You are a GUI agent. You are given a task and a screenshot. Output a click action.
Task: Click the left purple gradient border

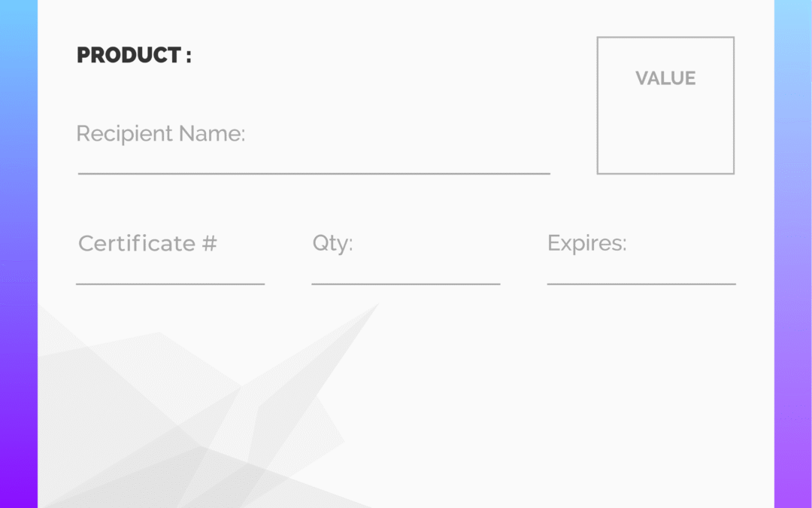point(19,254)
